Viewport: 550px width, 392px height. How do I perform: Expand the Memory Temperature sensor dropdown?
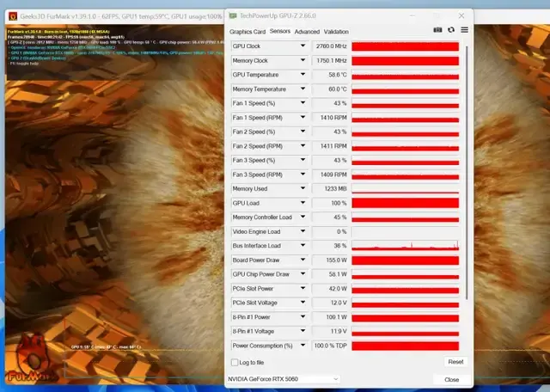pos(302,89)
